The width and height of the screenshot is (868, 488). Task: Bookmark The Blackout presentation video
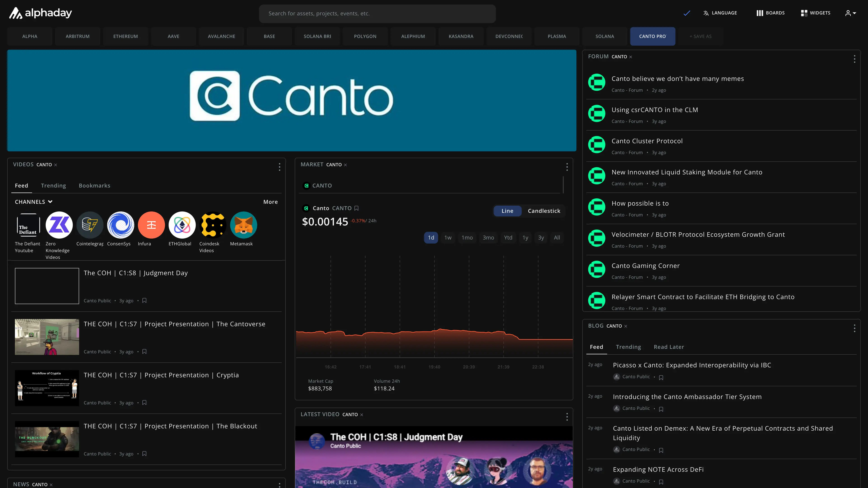tap(144, 454)
